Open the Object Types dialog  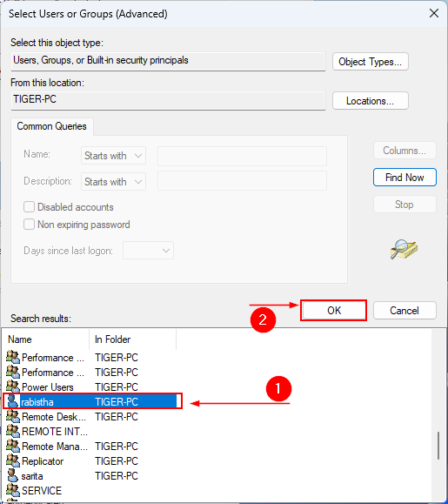pyautogui.click(x=371, y=62)
